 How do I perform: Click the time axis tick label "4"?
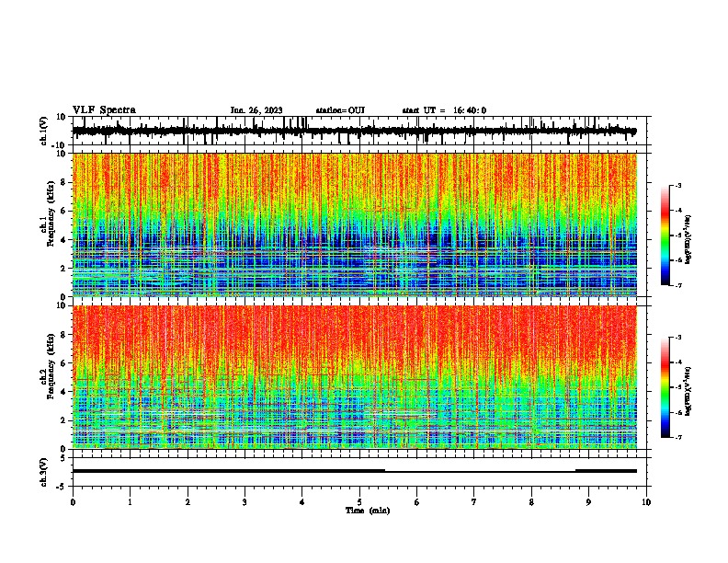(302, 502)
